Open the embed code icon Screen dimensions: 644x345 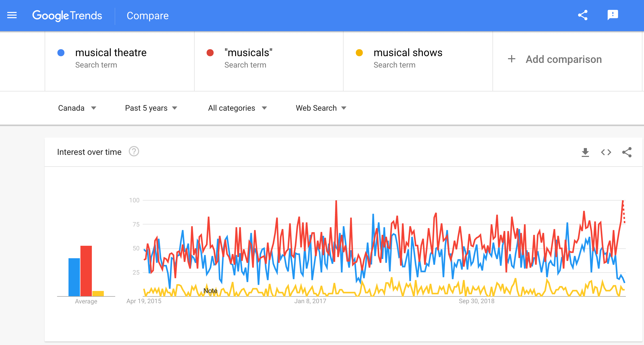(606, 152)
